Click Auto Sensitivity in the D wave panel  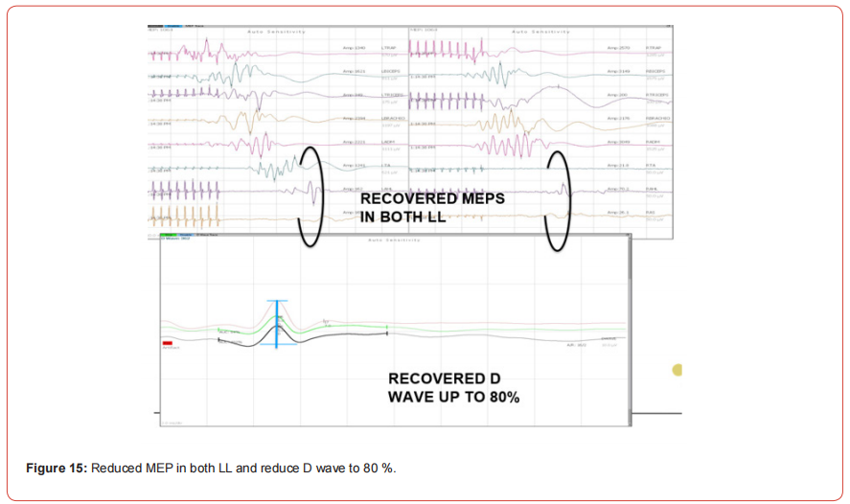click(x=394, y=240)
